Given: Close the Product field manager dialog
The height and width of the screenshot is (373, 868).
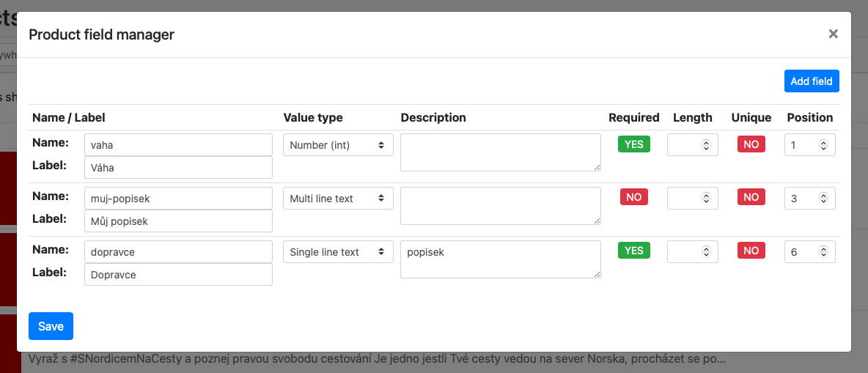Looking at the screenshot, I should coord(833,34).
